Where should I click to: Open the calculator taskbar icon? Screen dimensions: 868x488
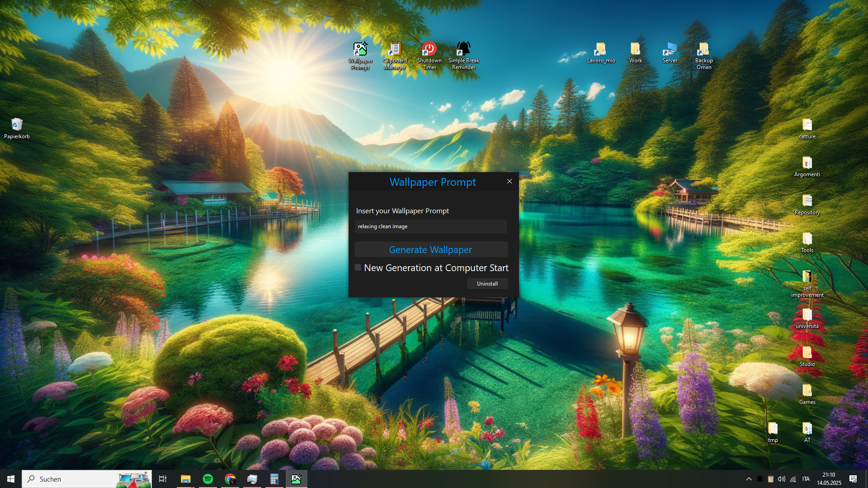tap(274, 479)
